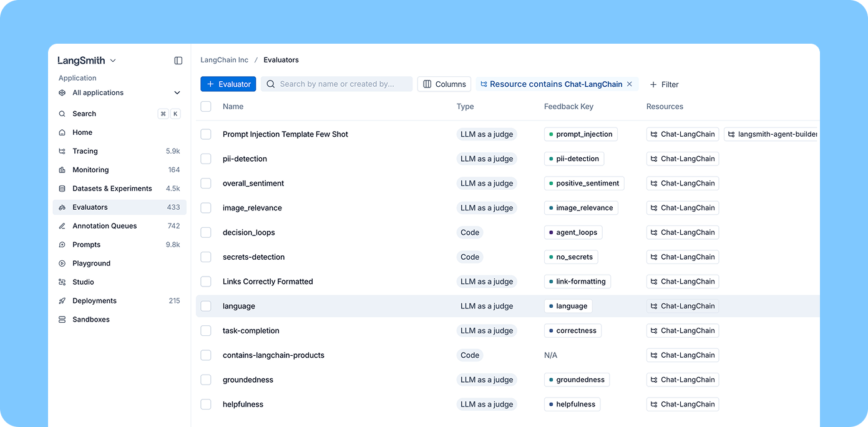
Task: Click the plus icon beside Filter
Action: (653, 84)
